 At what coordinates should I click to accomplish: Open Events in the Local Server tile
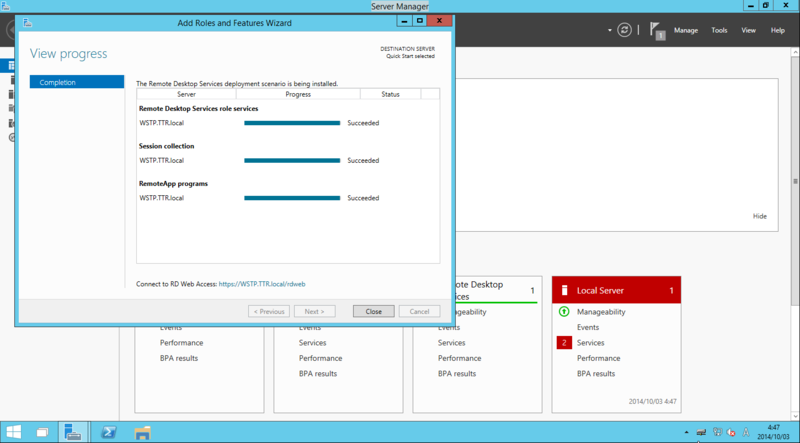pos(588,327)
